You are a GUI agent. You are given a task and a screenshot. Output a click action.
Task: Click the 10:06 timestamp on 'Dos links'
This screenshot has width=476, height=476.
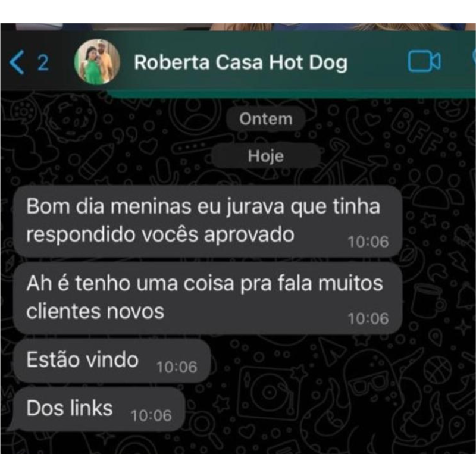[x=151, y=415]
